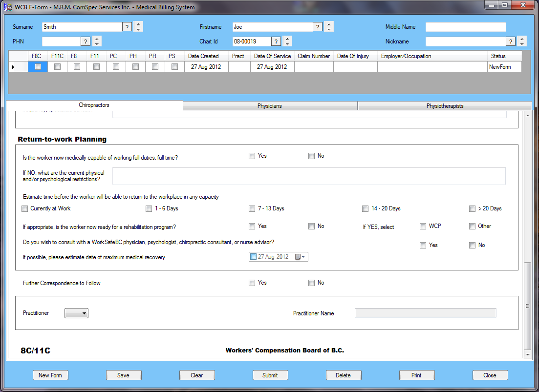539x392 pixels.
Task: Click the Surname spinner up/down control
Action: [138, 27]
